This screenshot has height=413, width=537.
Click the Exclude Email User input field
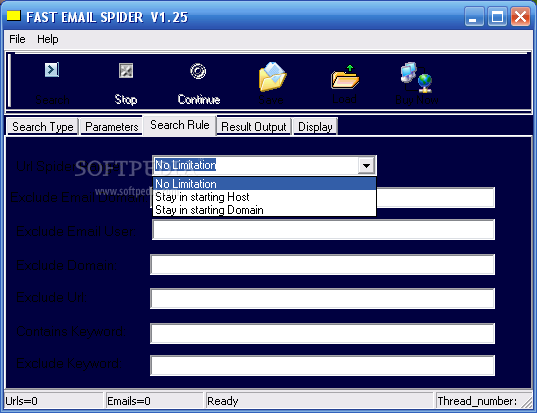(x=324, y=229)
